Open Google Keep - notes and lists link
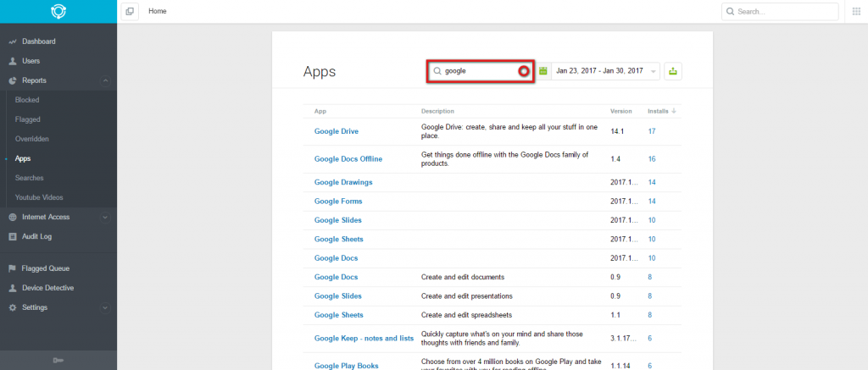The image size is (868, 370). click(x=364, y=339)
